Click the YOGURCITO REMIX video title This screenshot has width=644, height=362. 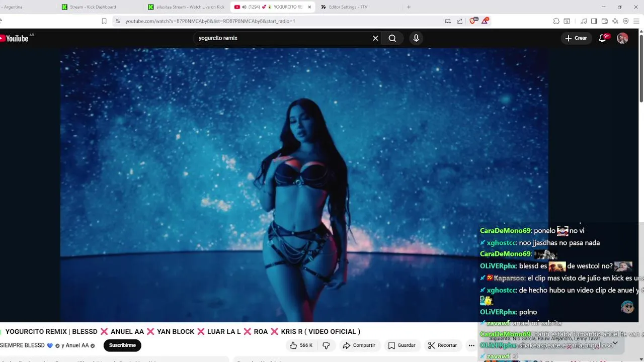click(182, 331)
